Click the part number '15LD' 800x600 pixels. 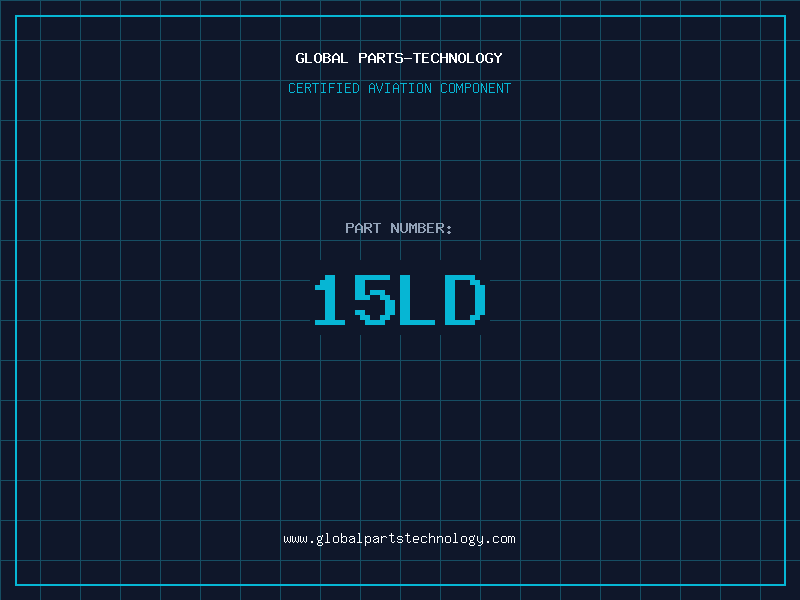[400, 299]
